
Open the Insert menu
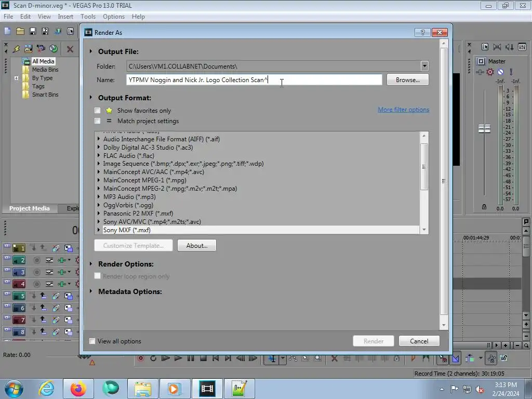(65, 16)
